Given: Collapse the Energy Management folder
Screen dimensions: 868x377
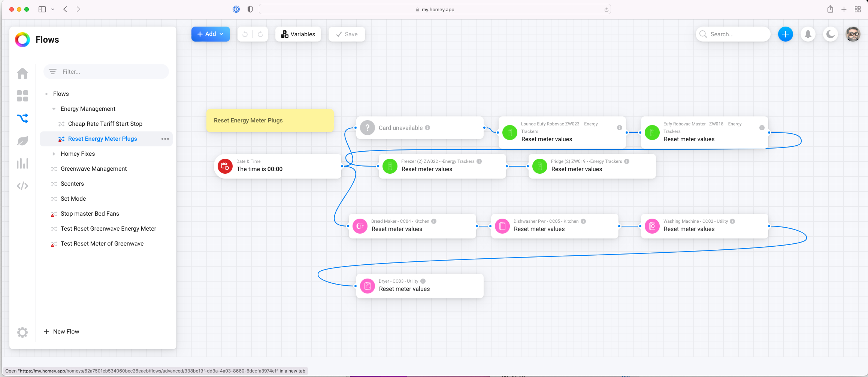Looking at the screenshot, I should [x=54, y=109].
